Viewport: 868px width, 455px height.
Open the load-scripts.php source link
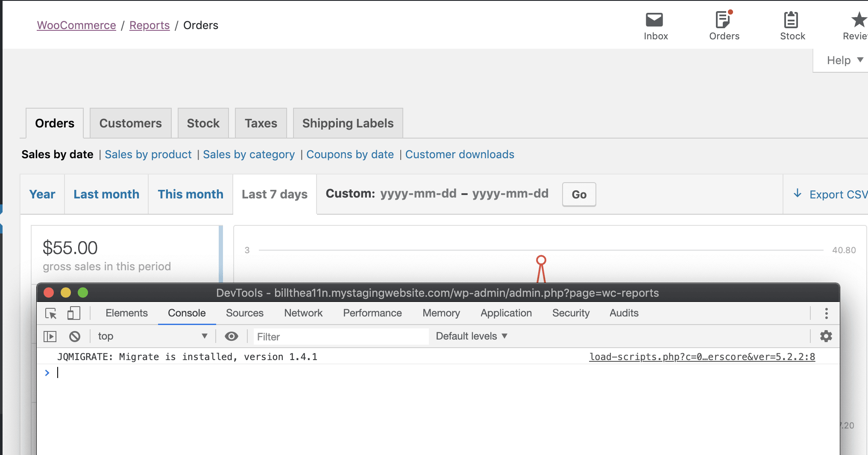click(x=702, y=357)
